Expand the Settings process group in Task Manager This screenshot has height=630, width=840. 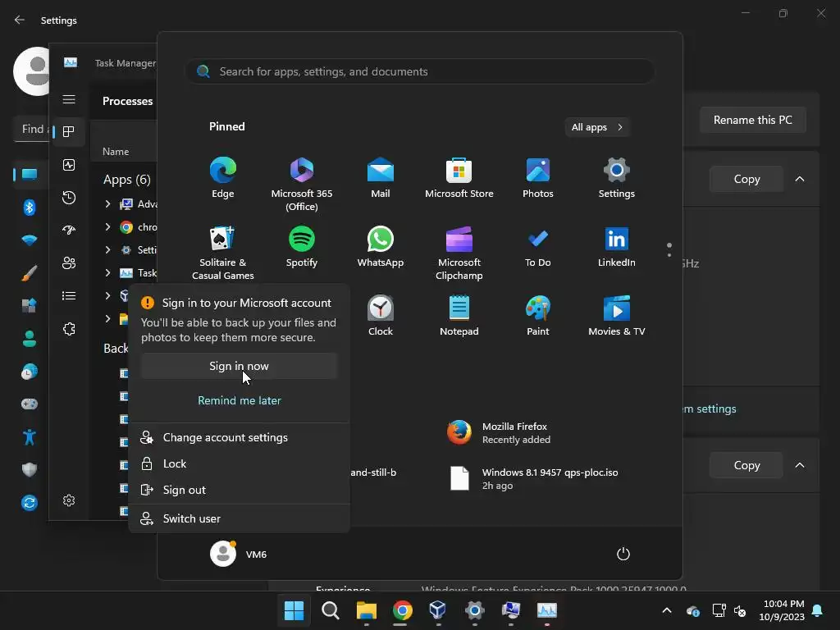[x=107, y=249]
